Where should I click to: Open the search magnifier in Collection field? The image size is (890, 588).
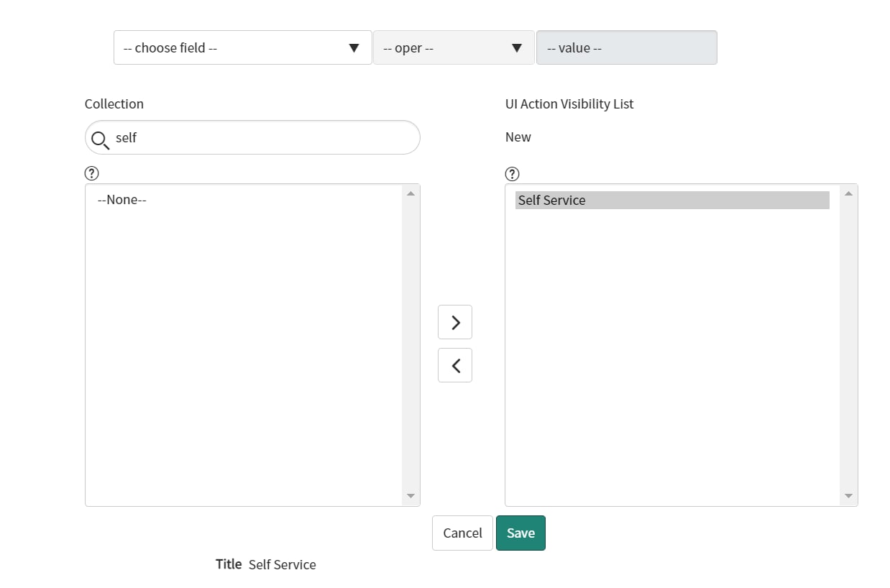point(100,138)
